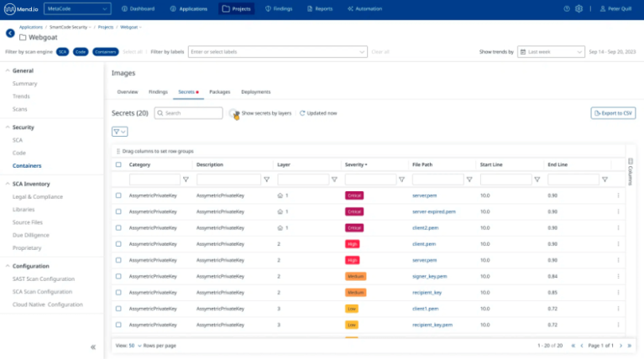Toggle the SCA scan engine filter

(x=62, y=52)
